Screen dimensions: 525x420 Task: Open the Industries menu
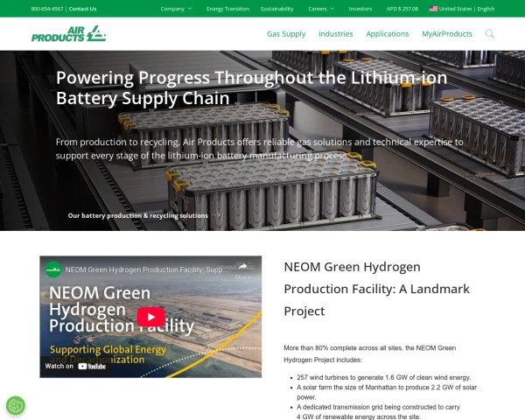coord(335,34)
